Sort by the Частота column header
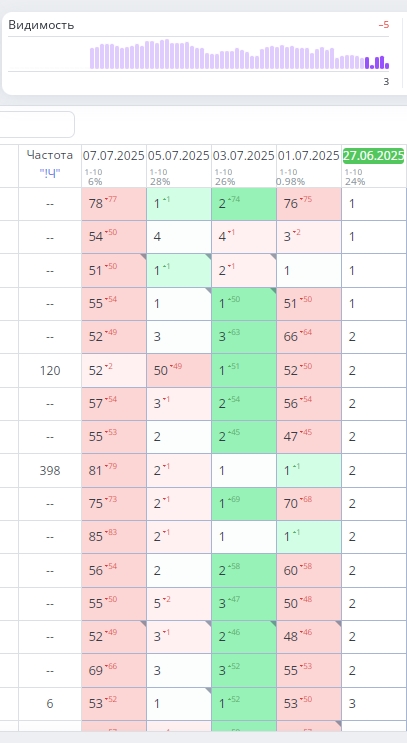 [50, 155]
